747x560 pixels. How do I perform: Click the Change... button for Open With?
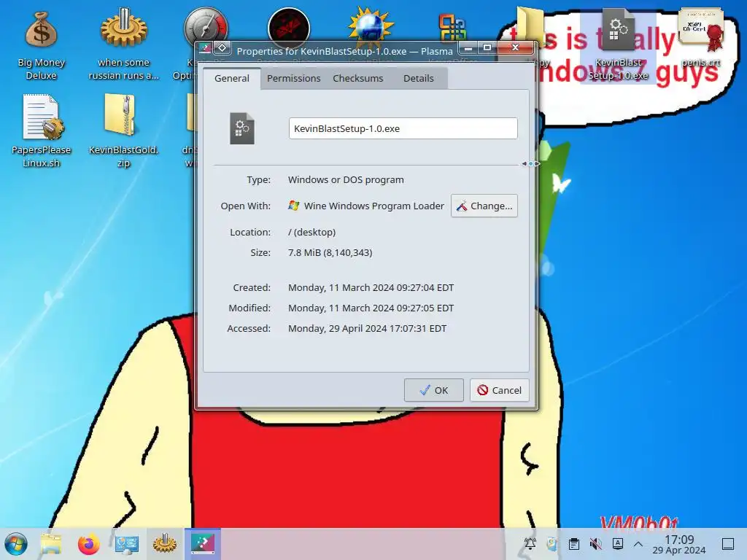coord(484,206)
